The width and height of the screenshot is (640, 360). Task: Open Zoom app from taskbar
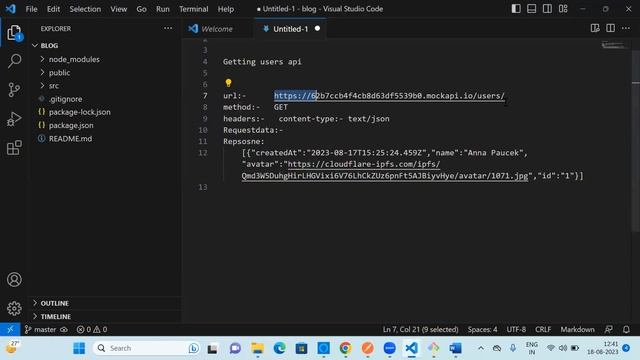coord(389,348)
